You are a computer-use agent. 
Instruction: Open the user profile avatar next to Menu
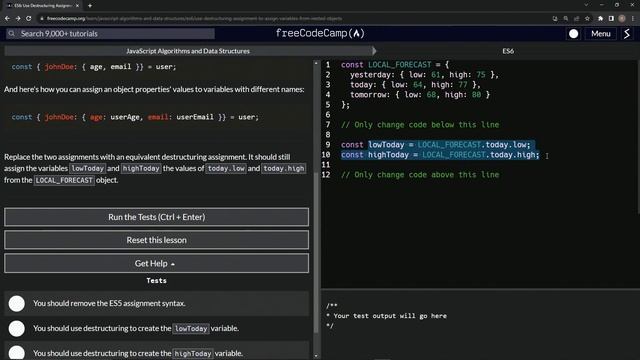click(x=627, y=33)
